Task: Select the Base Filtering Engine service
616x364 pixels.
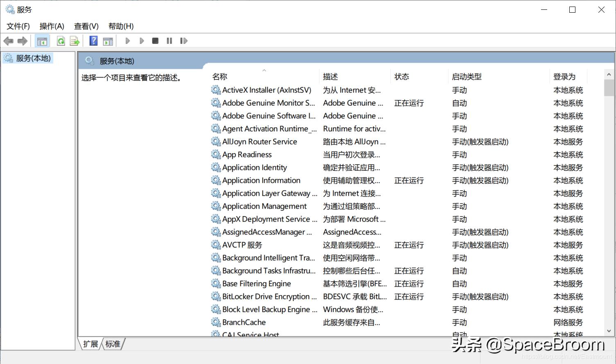Action: [x=256, y=283]
